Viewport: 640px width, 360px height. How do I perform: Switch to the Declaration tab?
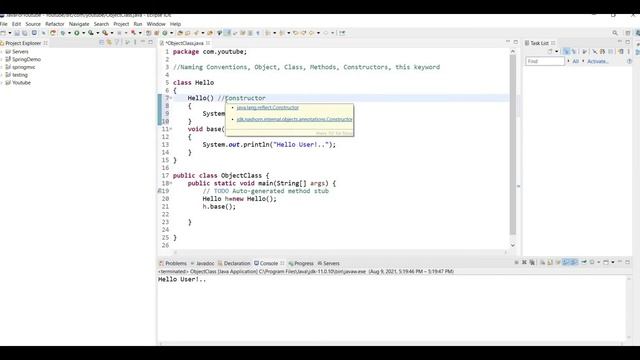(x=234, y=263)
